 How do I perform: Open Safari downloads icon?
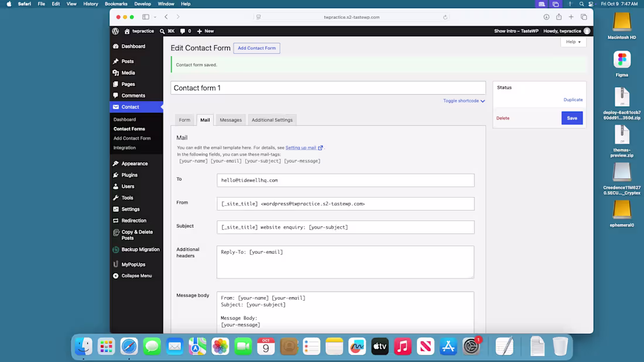pyautogui.click(x=546, y=17)
